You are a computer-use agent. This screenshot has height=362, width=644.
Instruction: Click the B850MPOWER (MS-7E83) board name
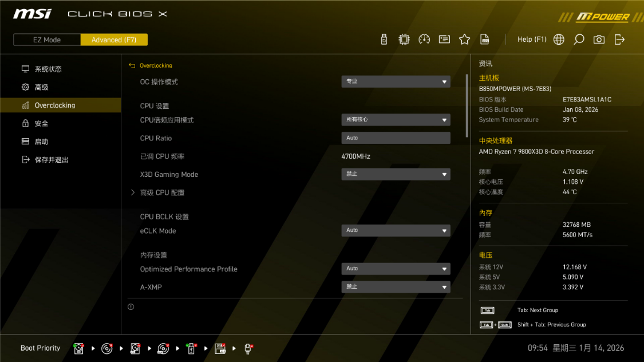click(515, 89)
